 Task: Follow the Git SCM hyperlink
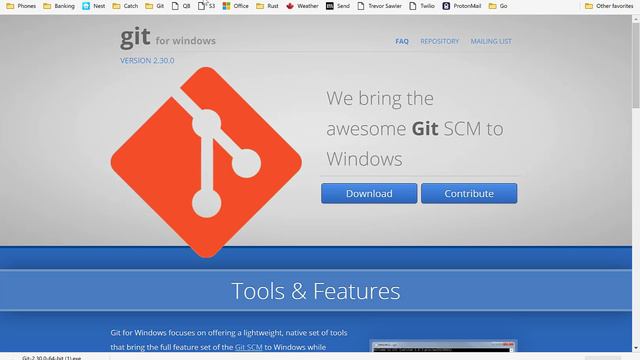(x=249, y=347)
